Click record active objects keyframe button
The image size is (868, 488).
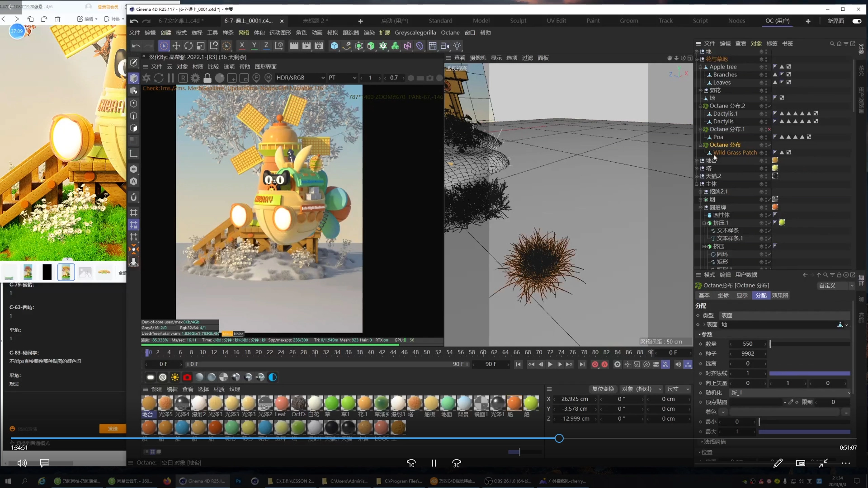pos(595,364)
